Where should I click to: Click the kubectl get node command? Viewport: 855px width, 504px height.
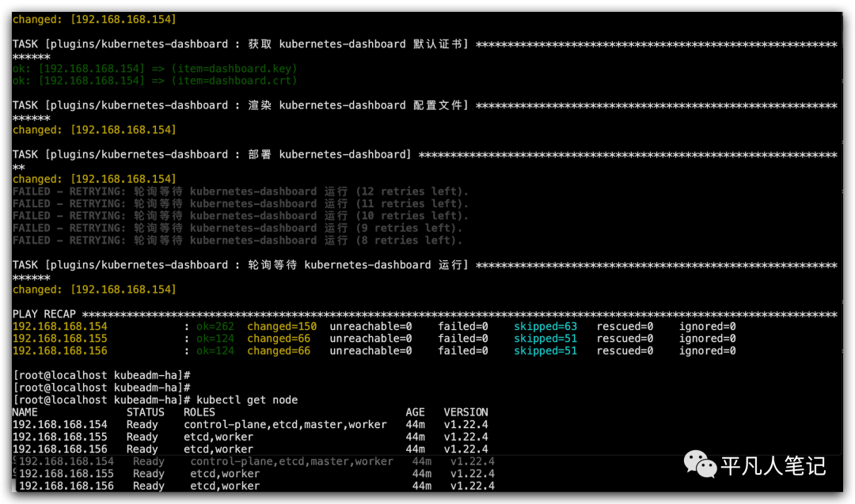pyautogui.click(x=247, y=400)
